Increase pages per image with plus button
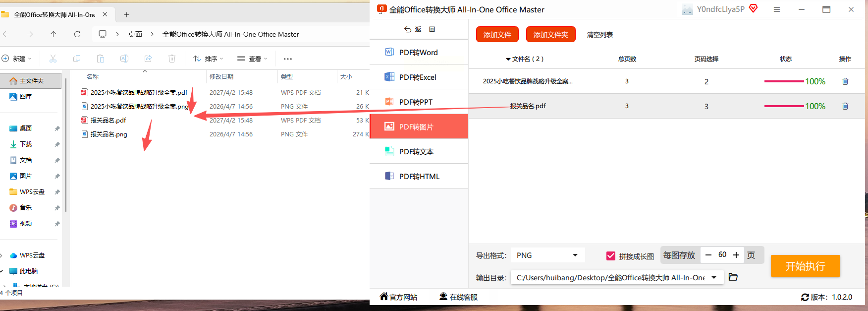The height and width of the screenshot is (311, 868). [736, 255]
